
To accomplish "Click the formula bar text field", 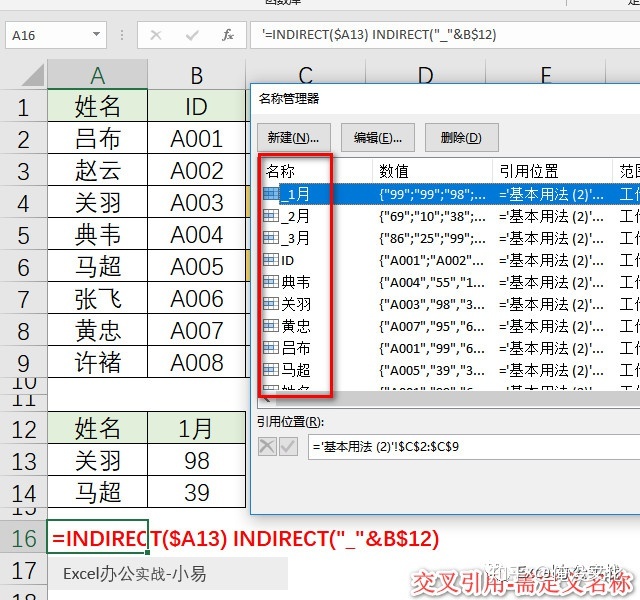I will click(445, 35).
